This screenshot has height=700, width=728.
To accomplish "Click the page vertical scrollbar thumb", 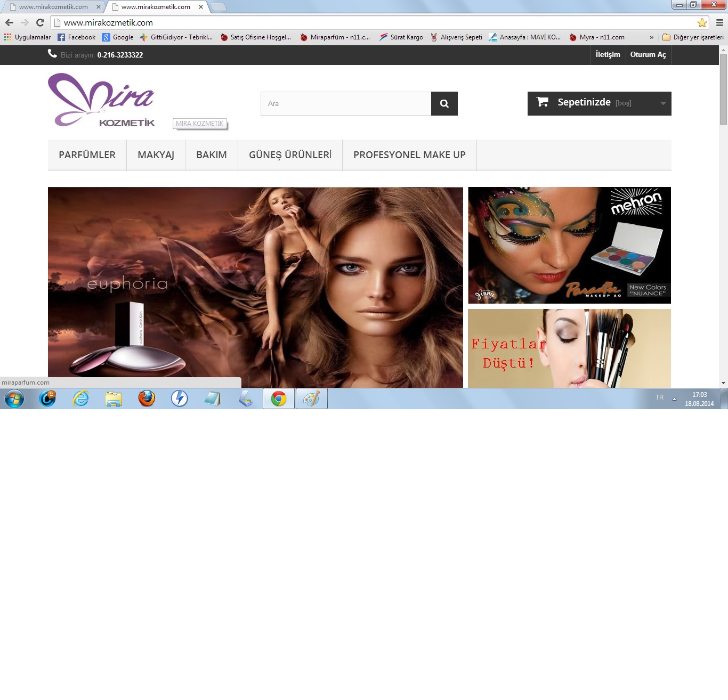I will click(723, 89).
